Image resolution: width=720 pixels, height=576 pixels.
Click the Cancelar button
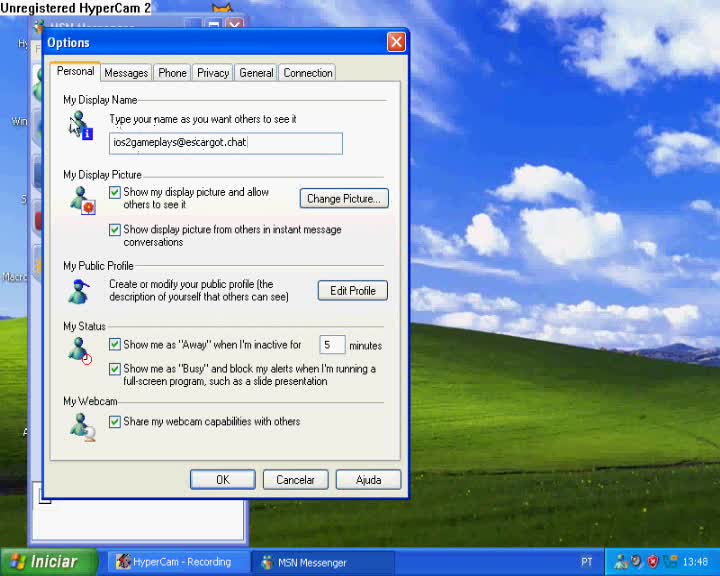(x=295, y=480)
